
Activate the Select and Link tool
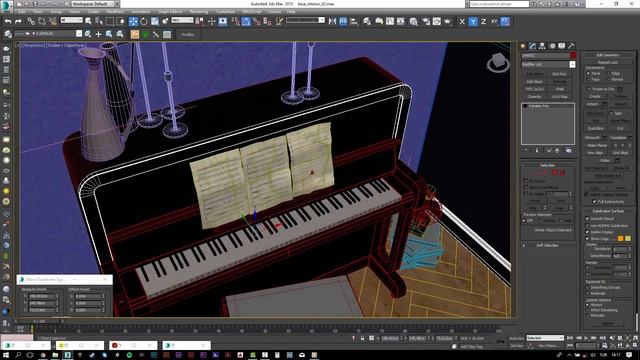tap(31, 22)
